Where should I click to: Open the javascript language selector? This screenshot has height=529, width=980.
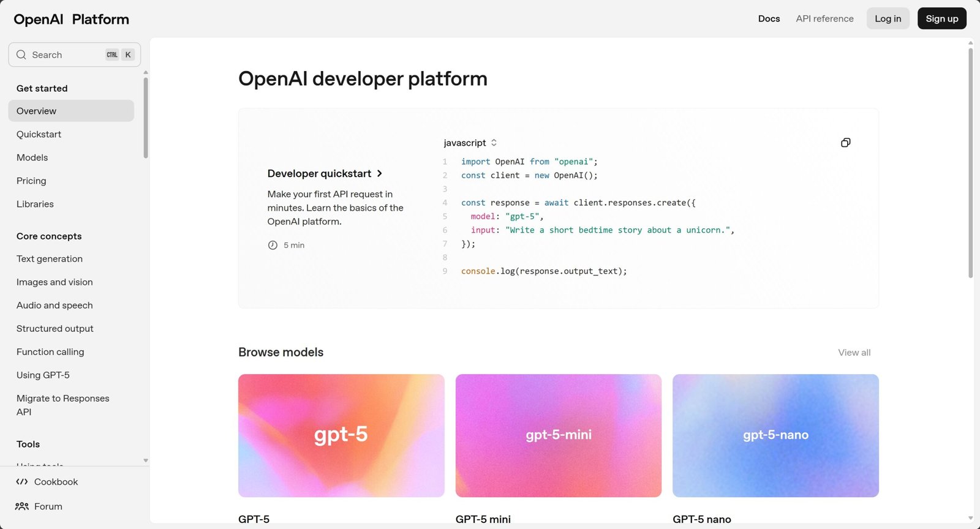(x=470, y=143)
